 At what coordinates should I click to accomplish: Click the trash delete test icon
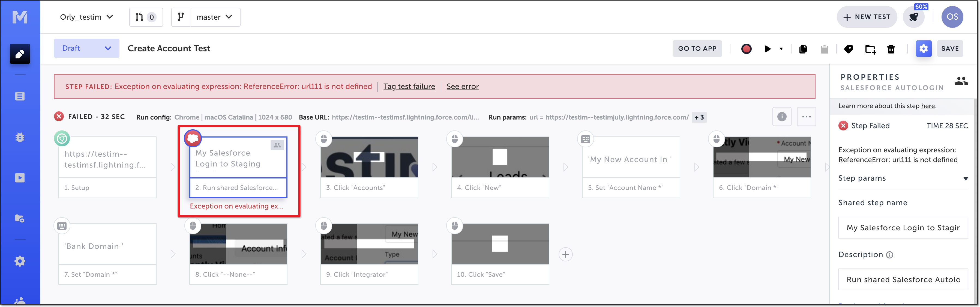(891, 49)
